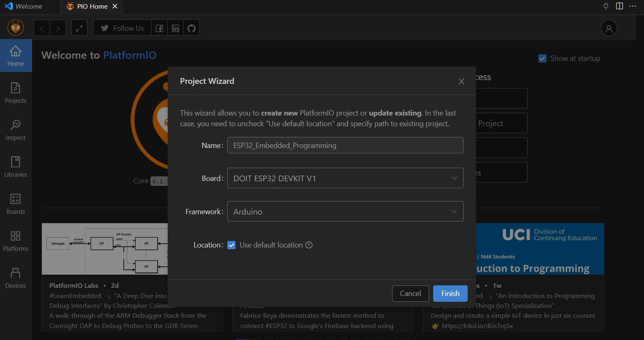Image resolution: width=644 pixels, height=340 pixels.
Task: Open Devices in the sidebar
Action: 16,278
